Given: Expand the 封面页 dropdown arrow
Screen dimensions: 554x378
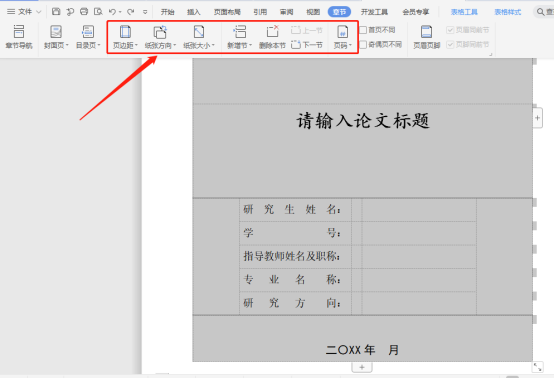Looking at the screenshot, I should click(x=67, y=45).
